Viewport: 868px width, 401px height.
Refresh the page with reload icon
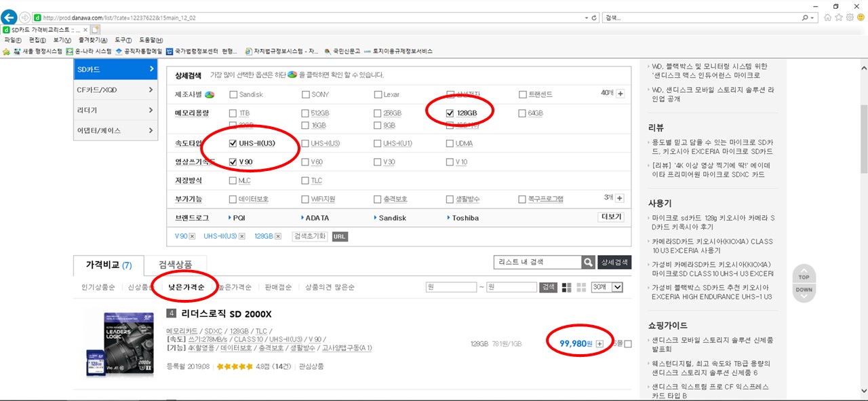point(595,17)
